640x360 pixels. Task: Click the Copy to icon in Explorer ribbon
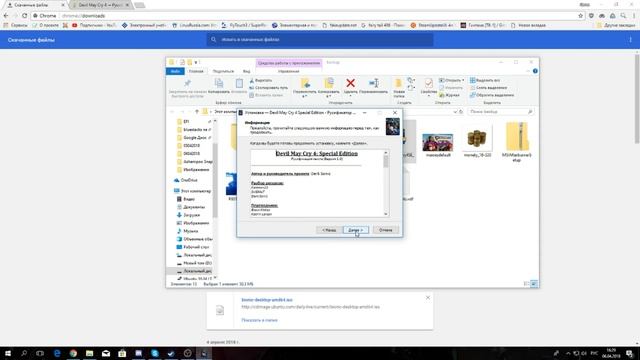click(x=329, y=83)
